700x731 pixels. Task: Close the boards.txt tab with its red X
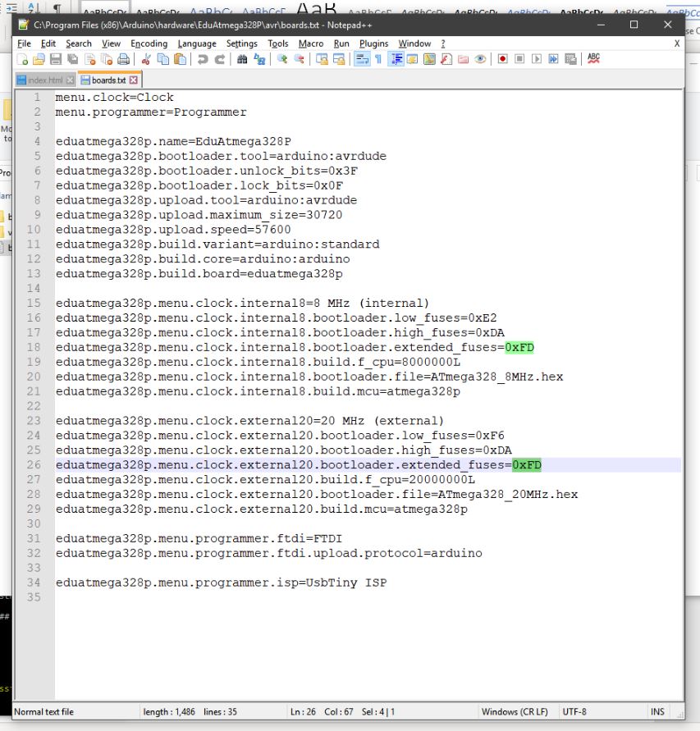pos(134,80)
